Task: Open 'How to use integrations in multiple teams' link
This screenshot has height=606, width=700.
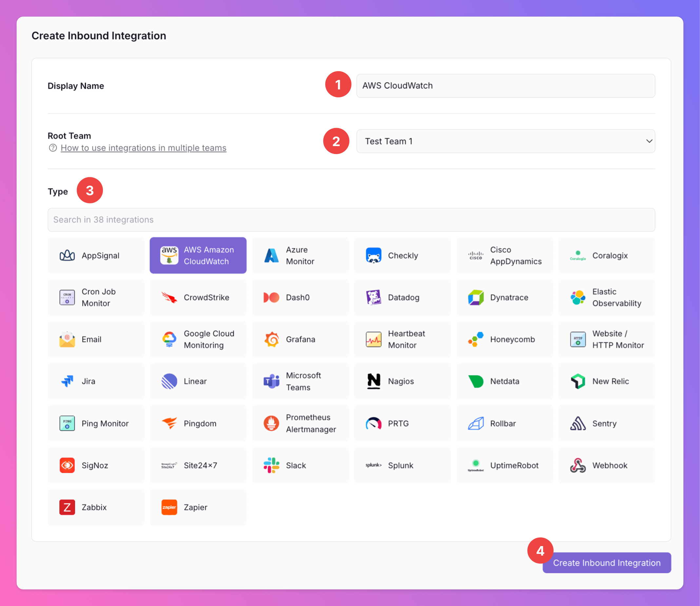Action: tap(144, 148)
